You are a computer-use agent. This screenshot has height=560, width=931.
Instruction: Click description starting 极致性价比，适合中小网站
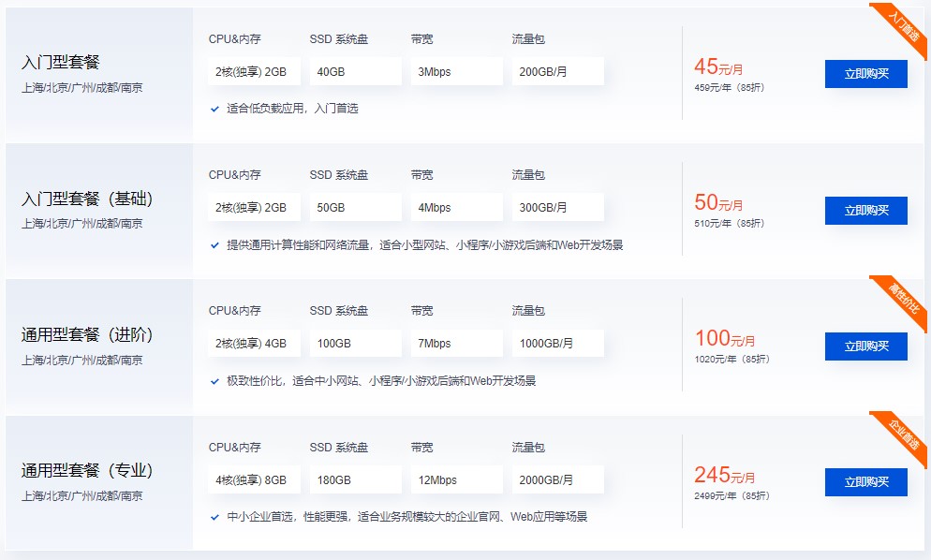(381, 381)
